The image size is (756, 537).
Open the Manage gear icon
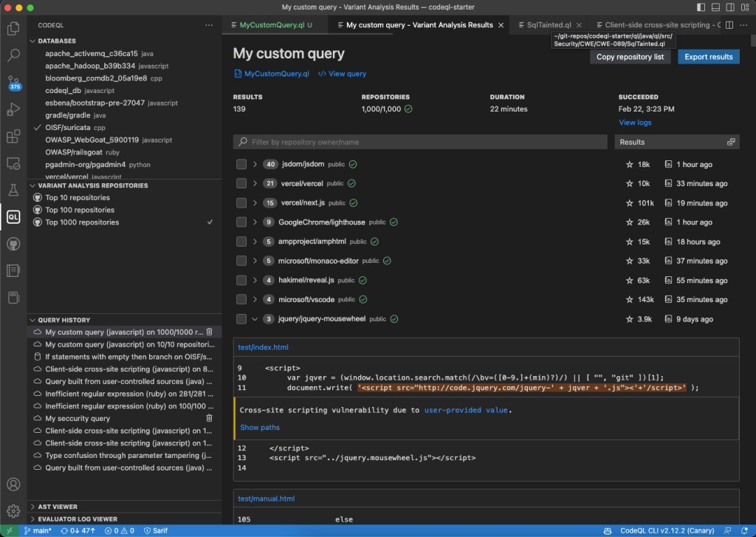click(x=13, y=511)
